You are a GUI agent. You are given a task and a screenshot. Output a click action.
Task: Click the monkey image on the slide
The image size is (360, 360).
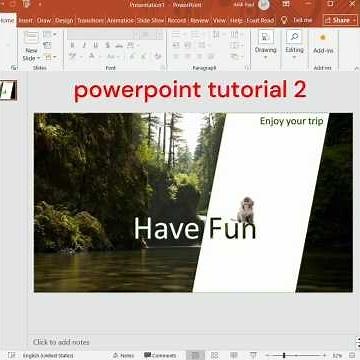[x=246, y=210]
